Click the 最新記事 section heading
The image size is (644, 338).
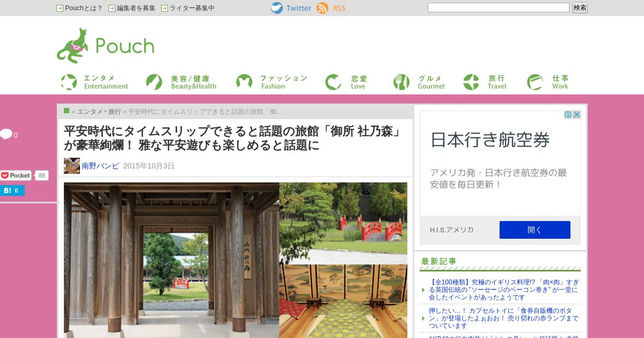tap(439, 261)
